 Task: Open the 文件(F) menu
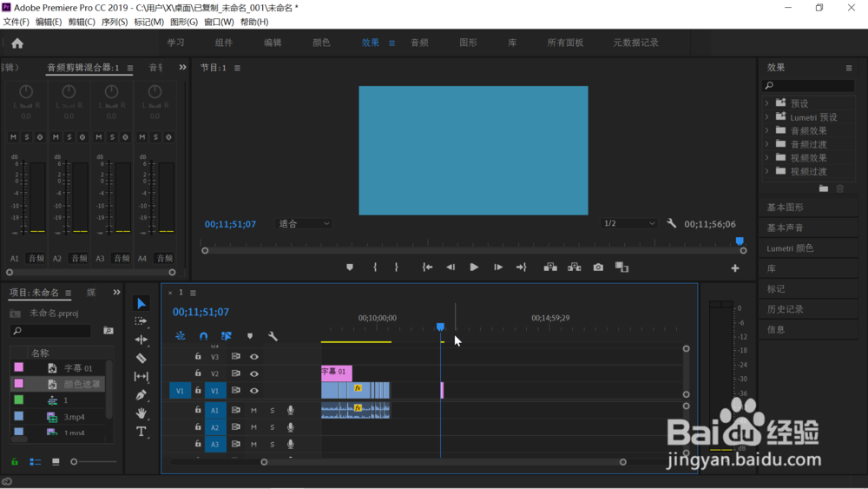click(16, 23)
